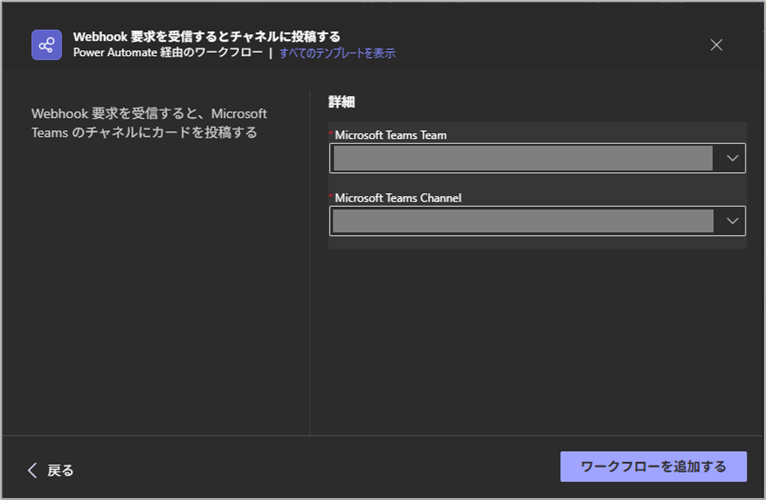
Task: Click the Power Automate 経由のワークフロー subtitle
Action: pos(168,53)
